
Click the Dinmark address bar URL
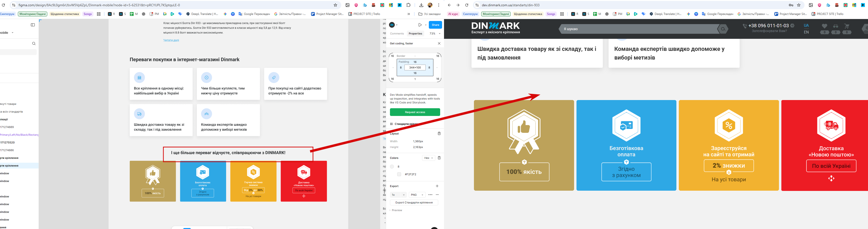pyautogui.click(x=510, y=5)
